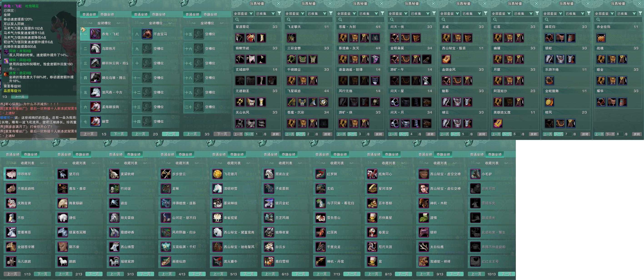
Task: Click the 浪风燕·今古 mount icon
Action: tap(95, 92)
